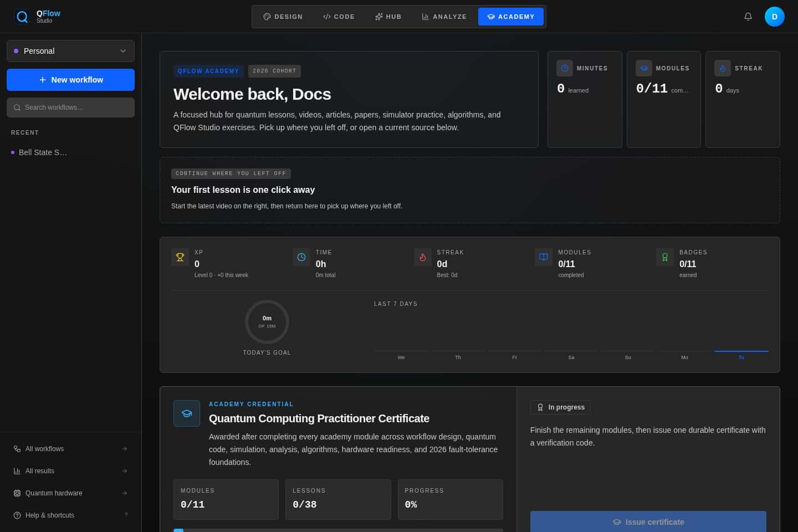The width and height of the screenshot is (798, 532).
Task: Click the flame icon beside Best: 0d
Action: point(423,257)
